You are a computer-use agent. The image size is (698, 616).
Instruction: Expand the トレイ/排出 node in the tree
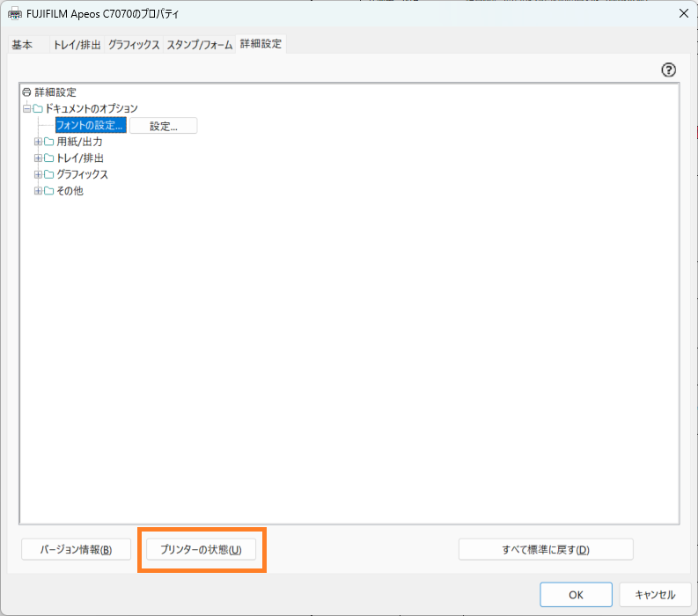click(x=38, y=158)
